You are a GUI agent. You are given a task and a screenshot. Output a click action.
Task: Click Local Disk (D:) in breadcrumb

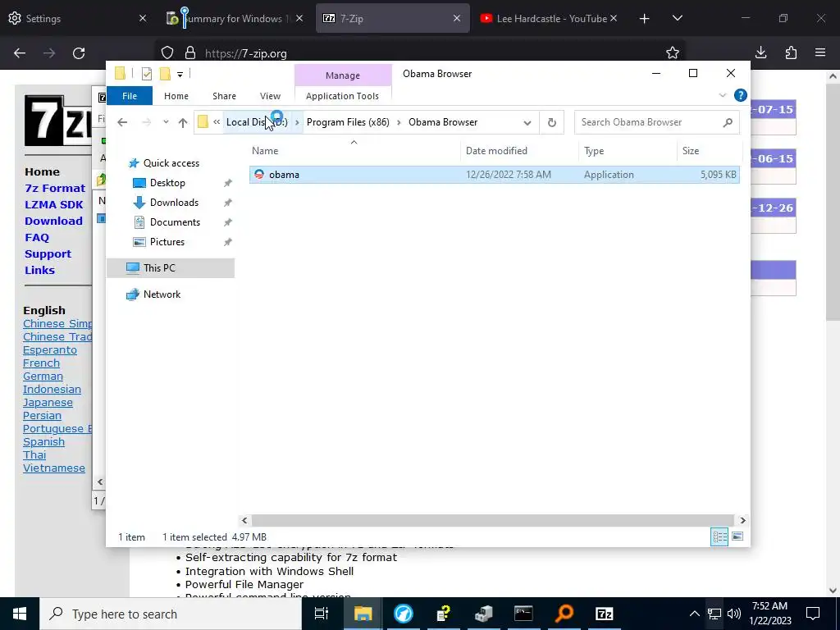[x=257, y=122]
